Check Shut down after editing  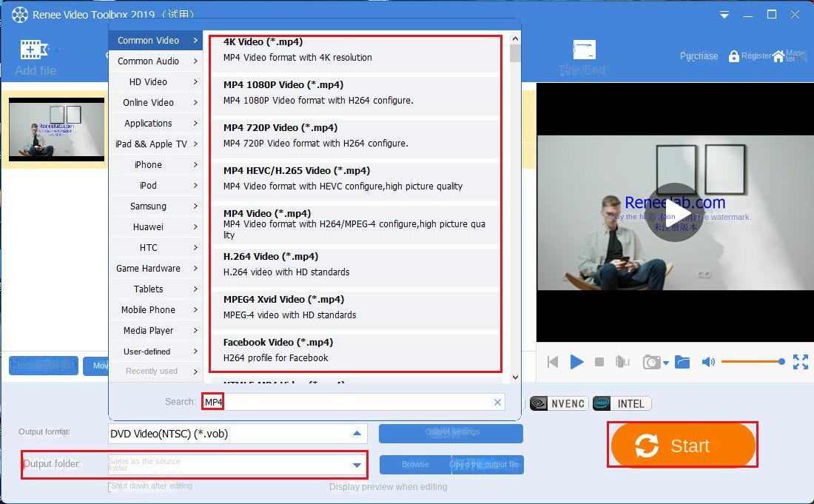(x=110, y=486)
